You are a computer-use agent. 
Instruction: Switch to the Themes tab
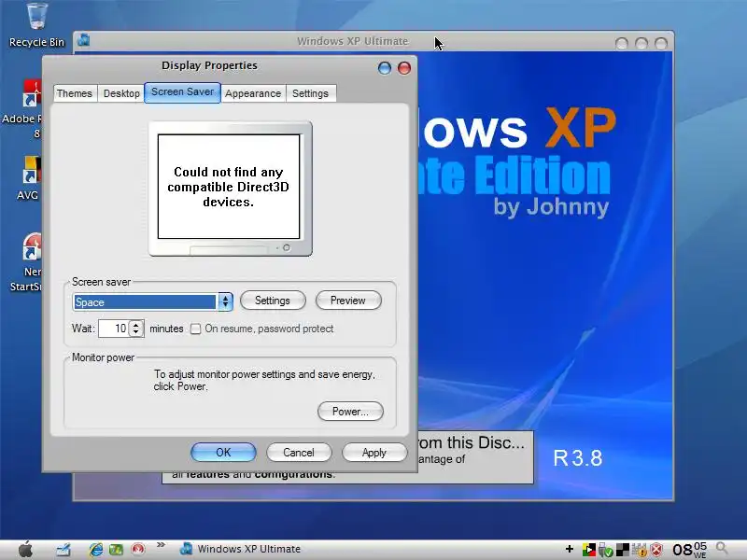pyautogui.click(x=75, y=93)
